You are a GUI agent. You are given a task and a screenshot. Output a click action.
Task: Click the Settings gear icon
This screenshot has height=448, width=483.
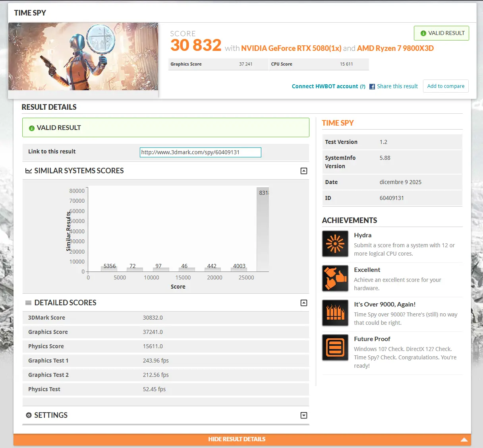[29, 415]
